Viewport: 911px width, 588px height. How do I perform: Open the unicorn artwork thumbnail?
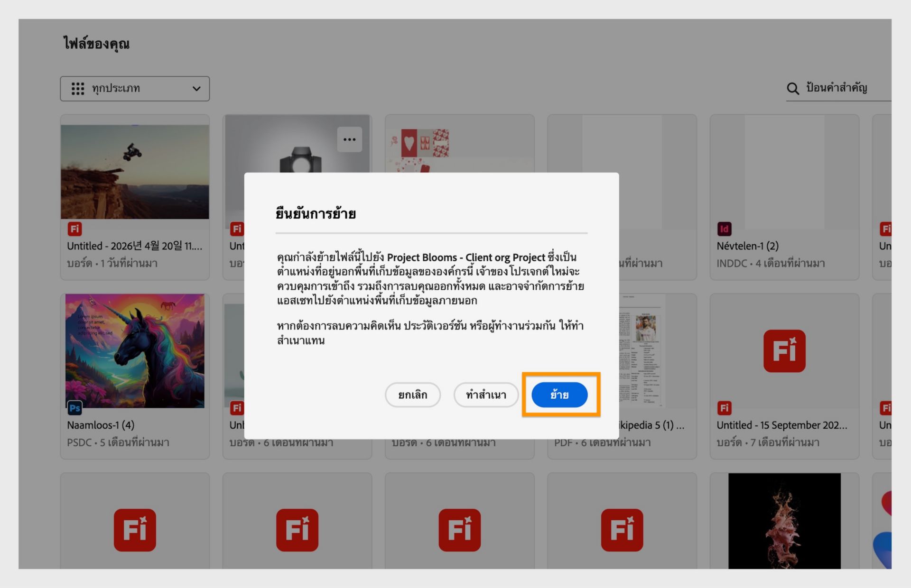click(135, 351)
